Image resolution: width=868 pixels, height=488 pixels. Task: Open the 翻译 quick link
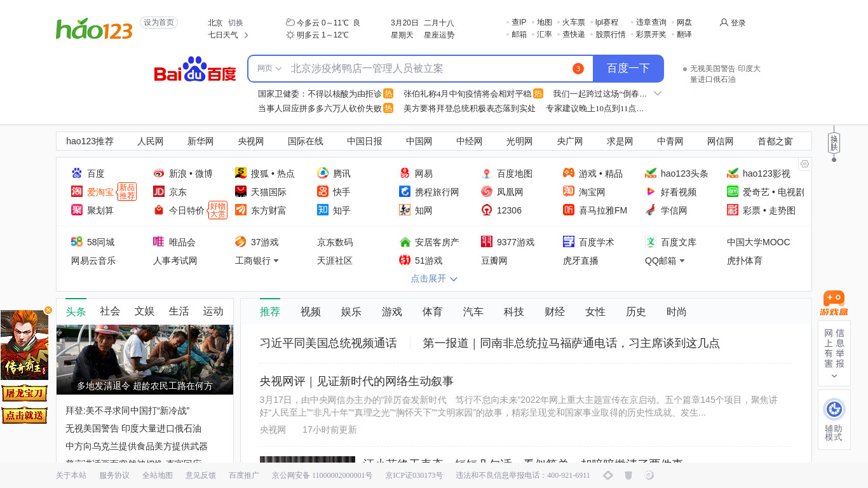[x=684, y=34]
